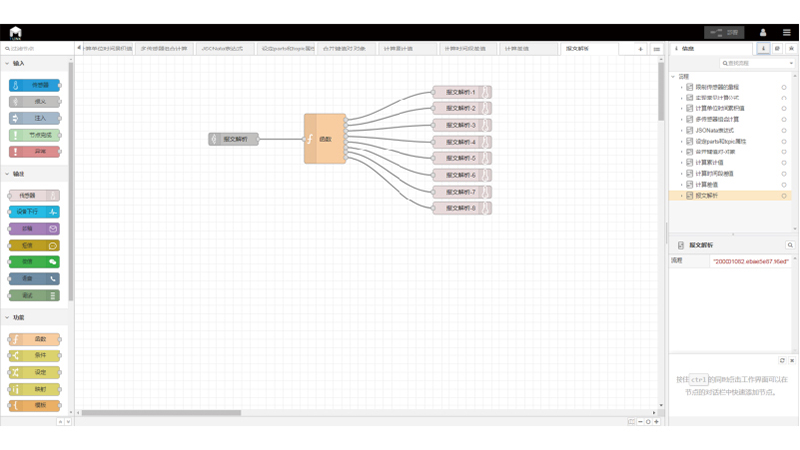Open the user account icon
This screenshot has width=800, height=450.
[x=763, y=33]
